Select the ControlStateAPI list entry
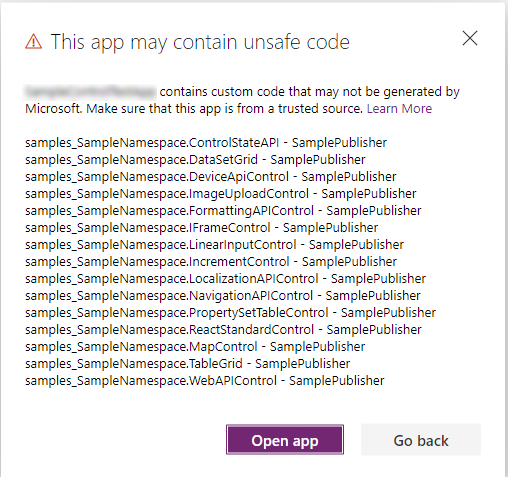Viewport: 508px width, 477px height. (x=206, y=143)
